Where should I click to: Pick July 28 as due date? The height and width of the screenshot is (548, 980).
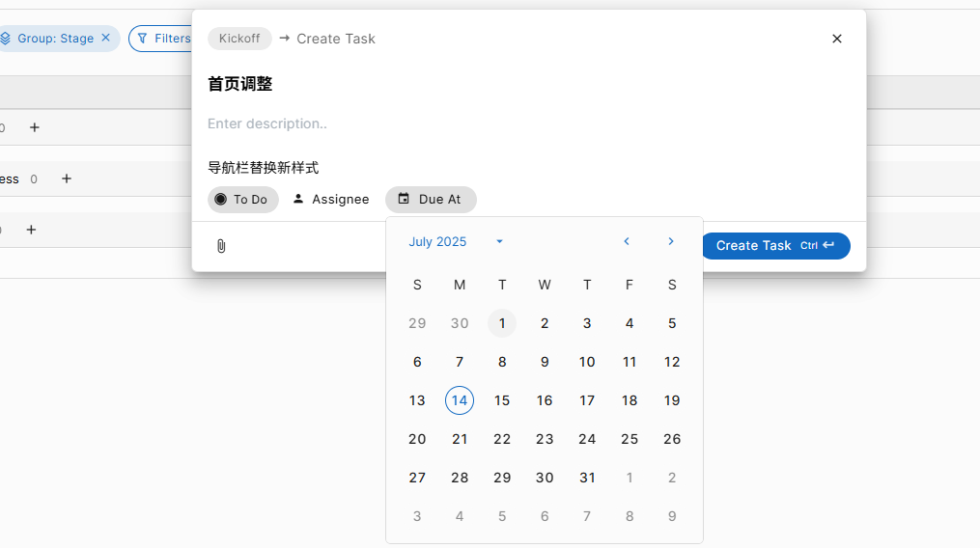point(460,478)
